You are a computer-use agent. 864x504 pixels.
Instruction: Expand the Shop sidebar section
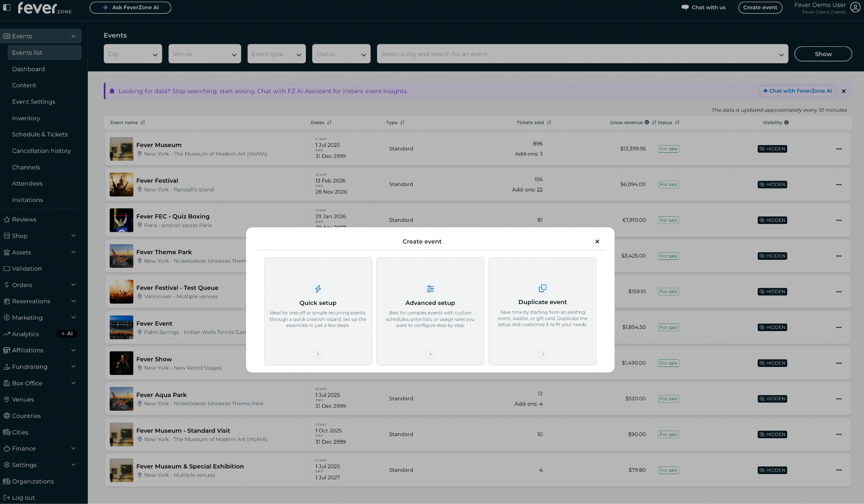tap(73, 236)
